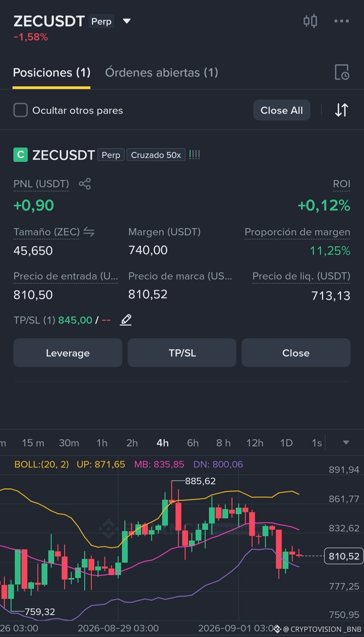Viewport: 364px width, 637px height.
Task: Open the Leverage button
Action: (68, 353)
